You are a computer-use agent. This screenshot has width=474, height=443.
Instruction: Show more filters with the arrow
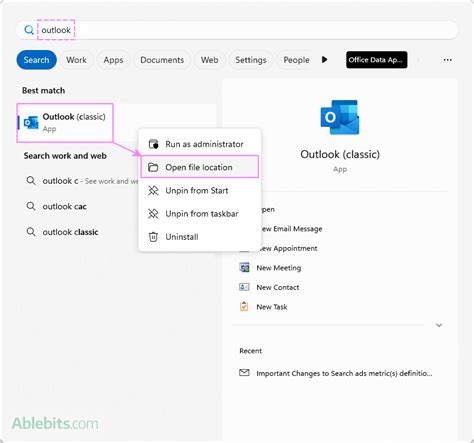pos(324,60)
